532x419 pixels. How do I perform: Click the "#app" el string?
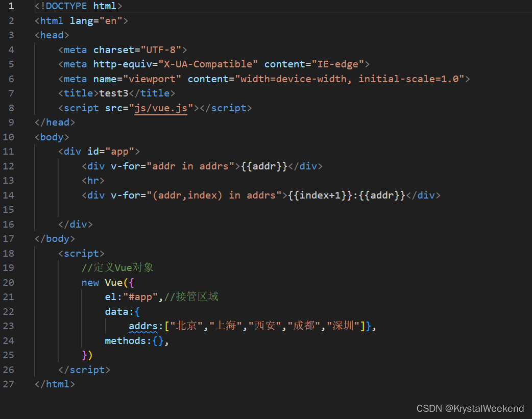click(140, 297)
